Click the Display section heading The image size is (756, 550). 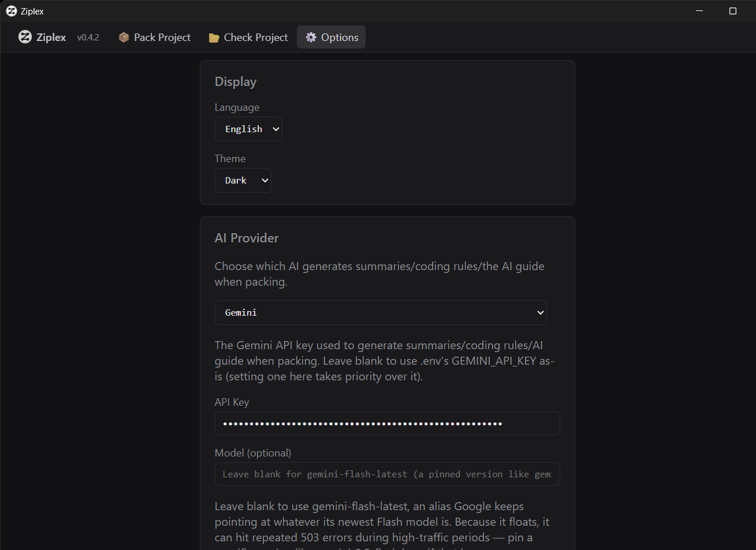coord(236,82)
